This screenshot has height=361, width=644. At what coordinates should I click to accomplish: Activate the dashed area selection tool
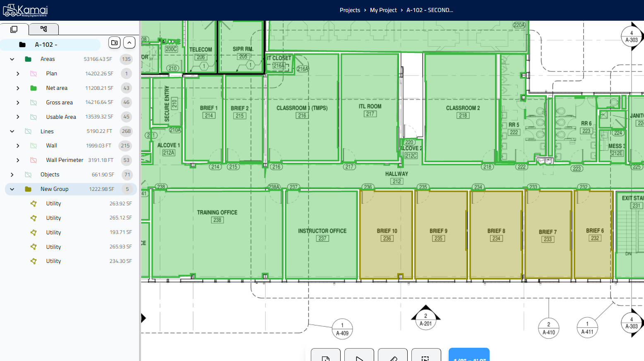[426, 356]
